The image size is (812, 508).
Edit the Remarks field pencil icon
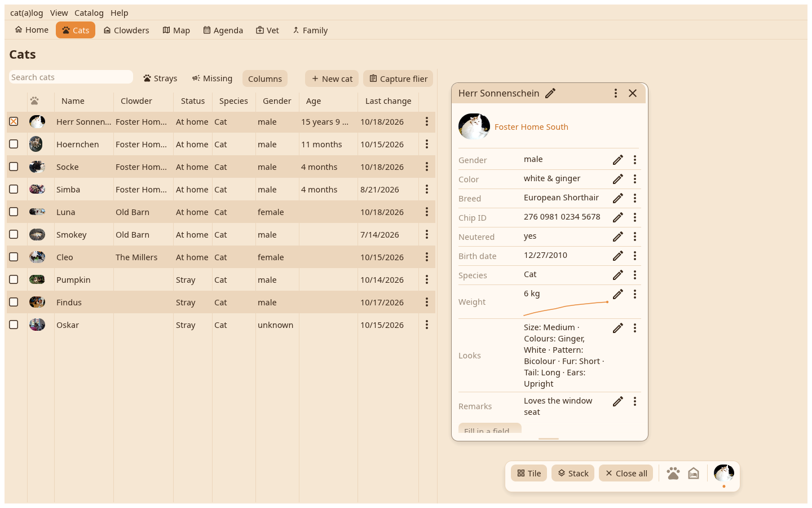[618, 401]
